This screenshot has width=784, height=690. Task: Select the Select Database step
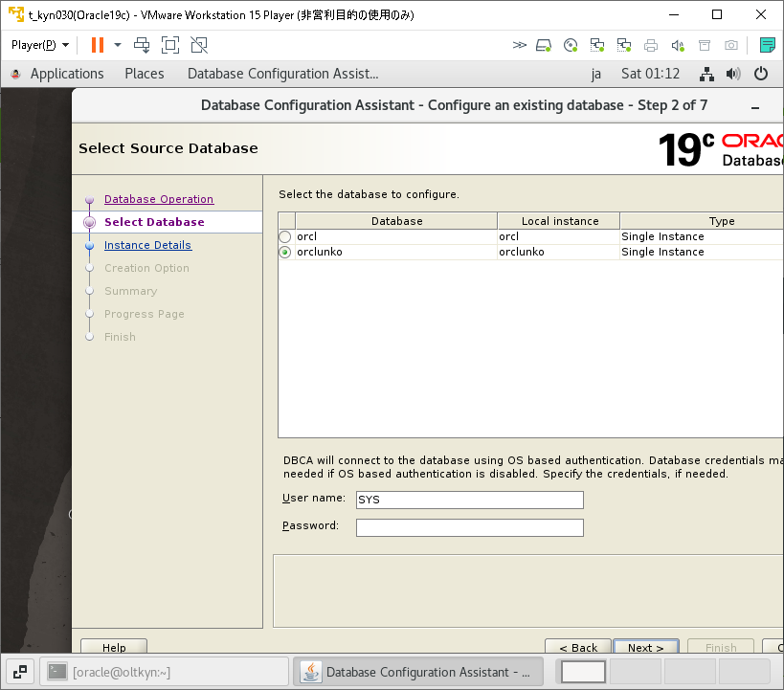coord(154,222)
